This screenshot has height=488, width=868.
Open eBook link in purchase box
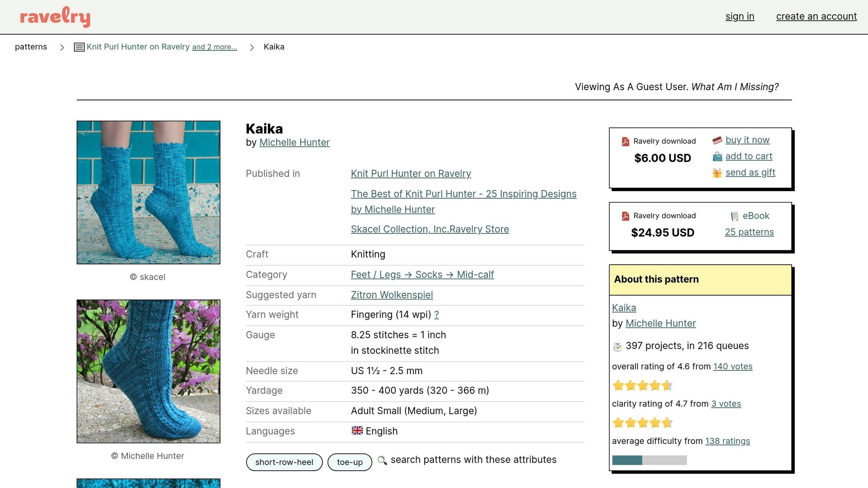tap(756, 216)
